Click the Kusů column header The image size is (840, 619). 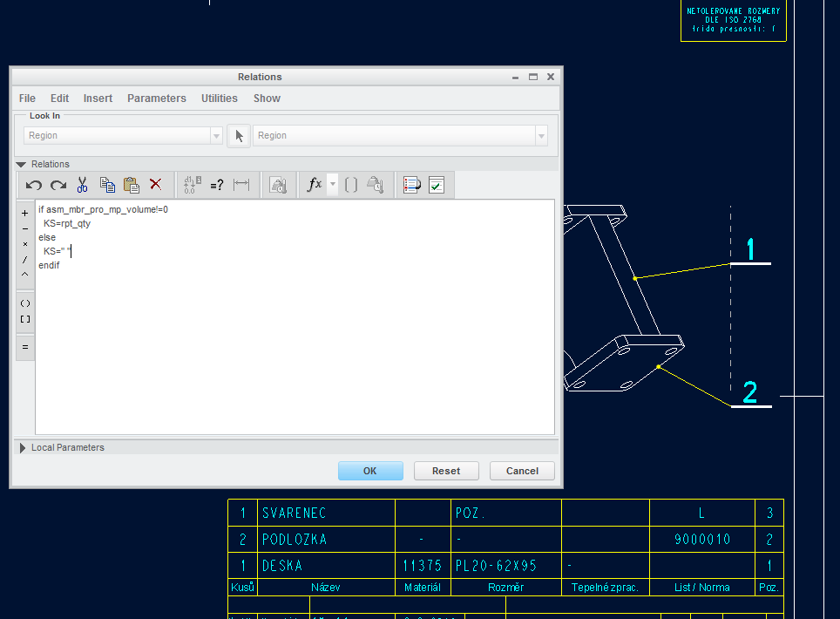[x=242, y=588]
